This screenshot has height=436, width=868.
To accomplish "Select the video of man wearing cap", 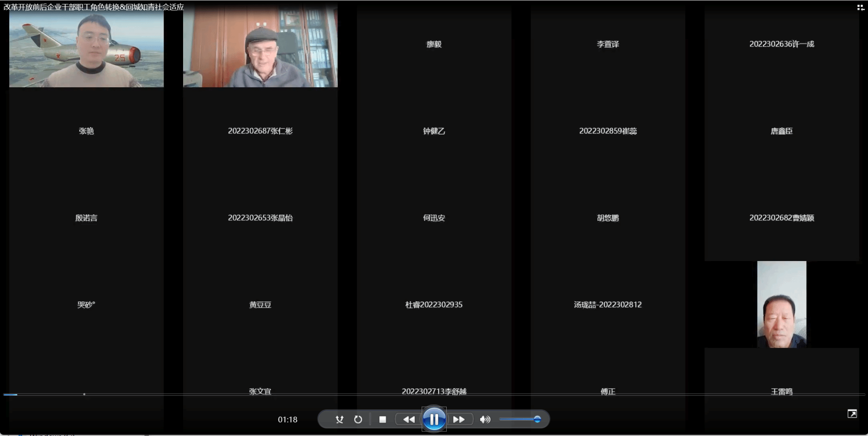I will pyautogui.click(x=260, y=49).
